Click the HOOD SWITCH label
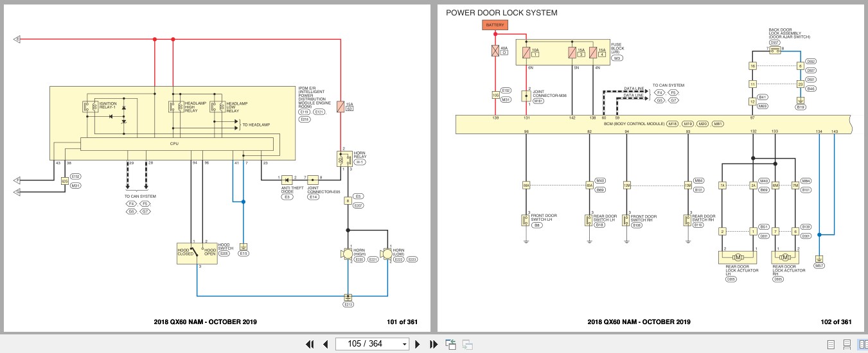 click(224, 246)
